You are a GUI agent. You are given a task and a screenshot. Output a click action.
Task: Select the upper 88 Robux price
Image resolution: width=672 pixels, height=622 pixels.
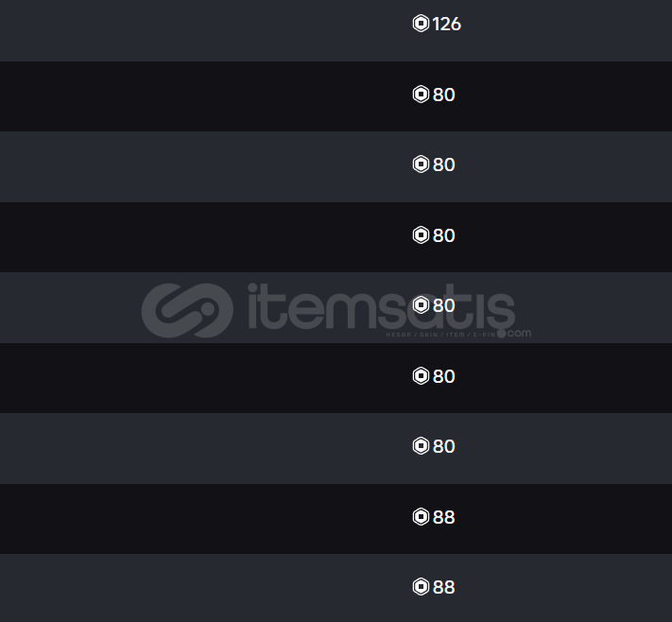[443, 517]
